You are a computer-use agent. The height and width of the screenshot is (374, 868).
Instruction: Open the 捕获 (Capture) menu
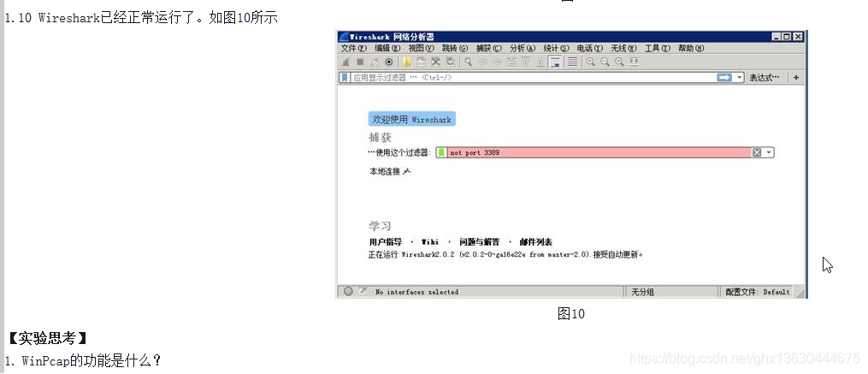pyautogui.click(x=489, y=48)
